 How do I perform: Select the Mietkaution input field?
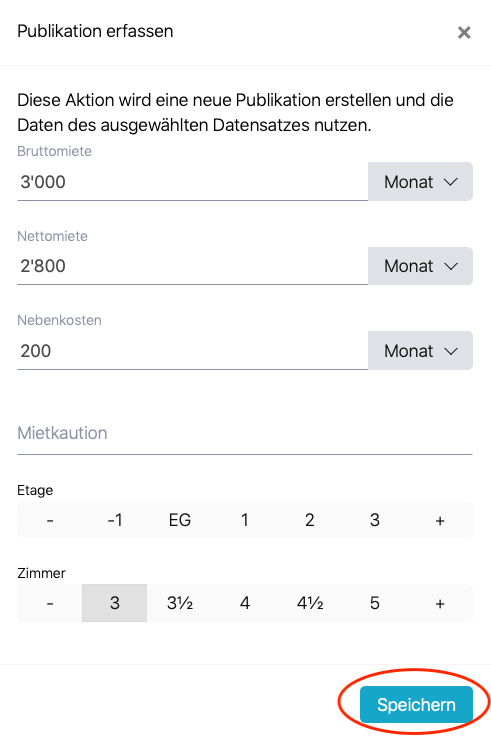click(x=245, y=433)
